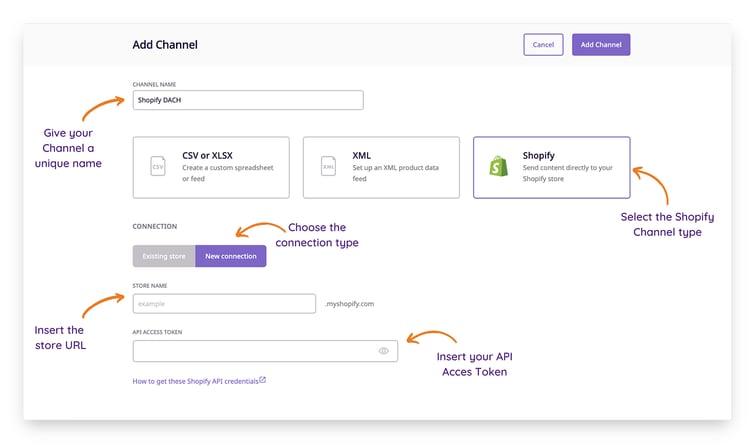This screenshot has width=750, height=447.
Task: Toggle API token visibility eye icon
Action: pyautogui.click(x=383, y=351)
